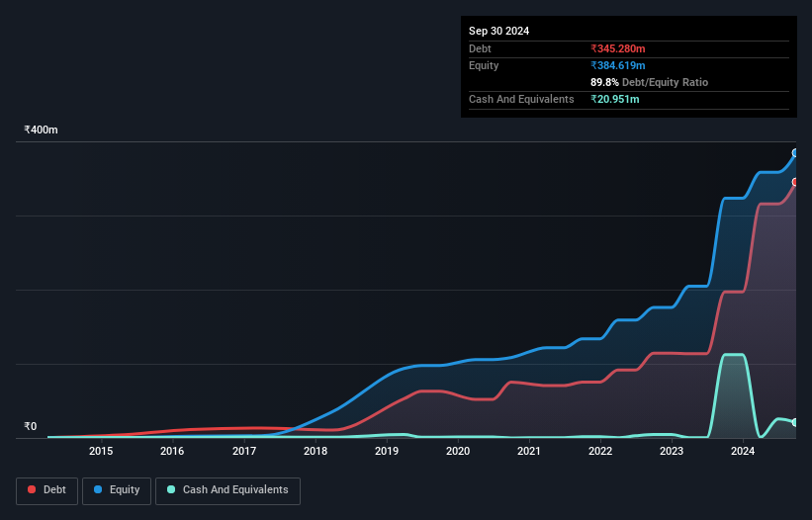Viewport: 812px width, 520px height.
Task: Click the 2019 x-axis label
Action: click(x=387, y=451)
